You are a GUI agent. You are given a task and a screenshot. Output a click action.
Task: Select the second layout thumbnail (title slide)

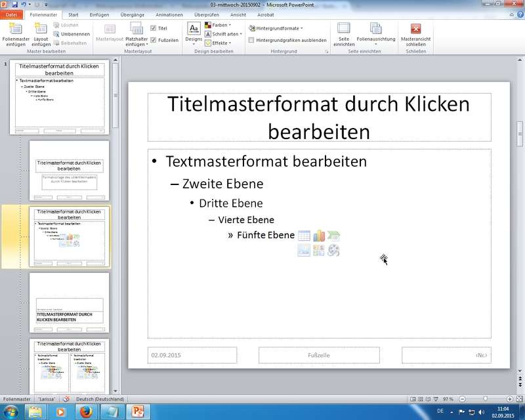(x=69, y=171)
